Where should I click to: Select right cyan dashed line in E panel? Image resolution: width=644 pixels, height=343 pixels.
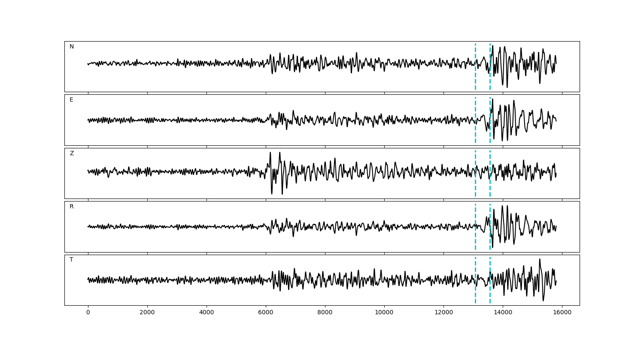(490, 133)
